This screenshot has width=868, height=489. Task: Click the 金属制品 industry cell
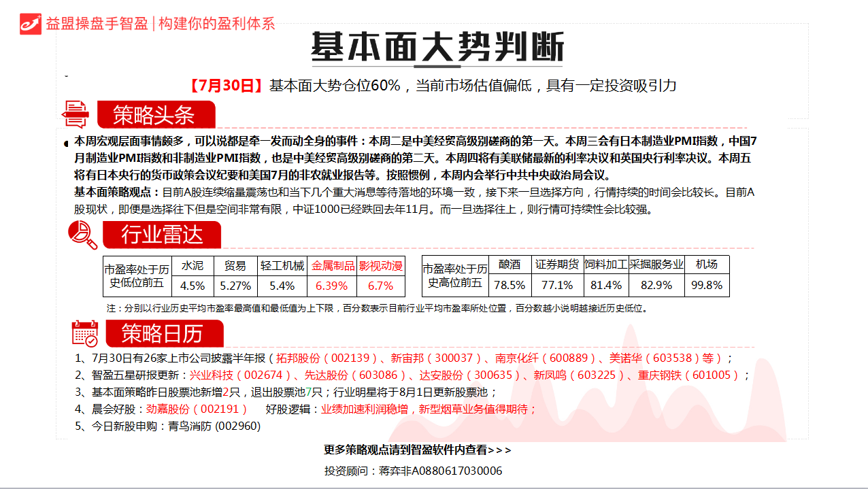(333, 265)
